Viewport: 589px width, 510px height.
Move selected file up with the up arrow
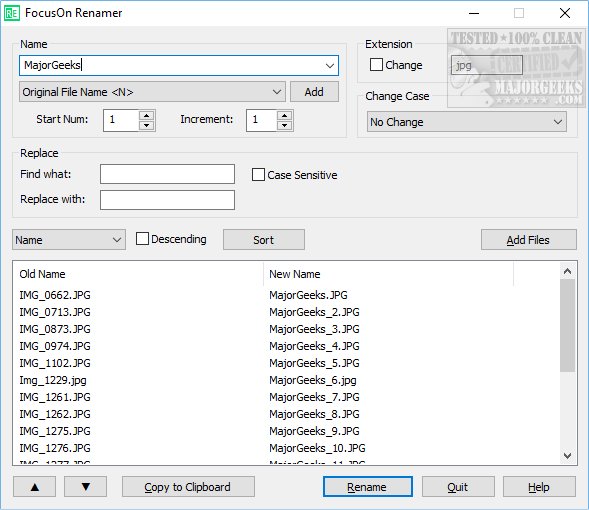pyautogui.click(x=35, y=487)
